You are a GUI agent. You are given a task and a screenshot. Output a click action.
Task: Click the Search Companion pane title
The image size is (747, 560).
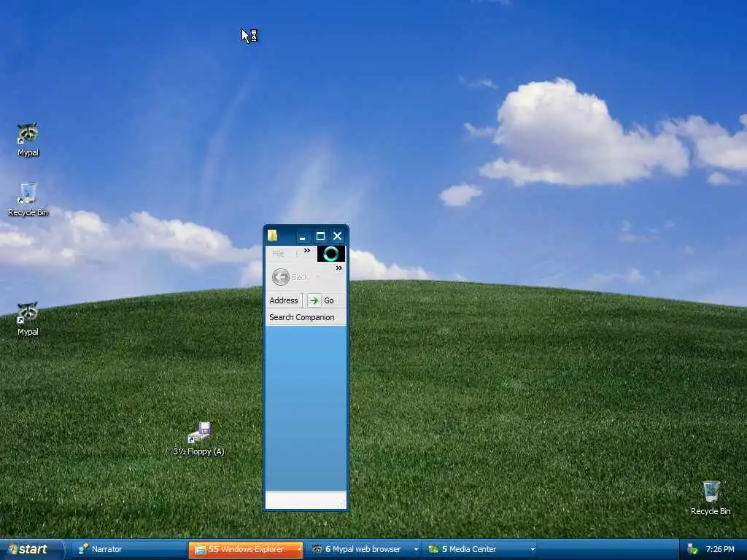coord(301,317)
